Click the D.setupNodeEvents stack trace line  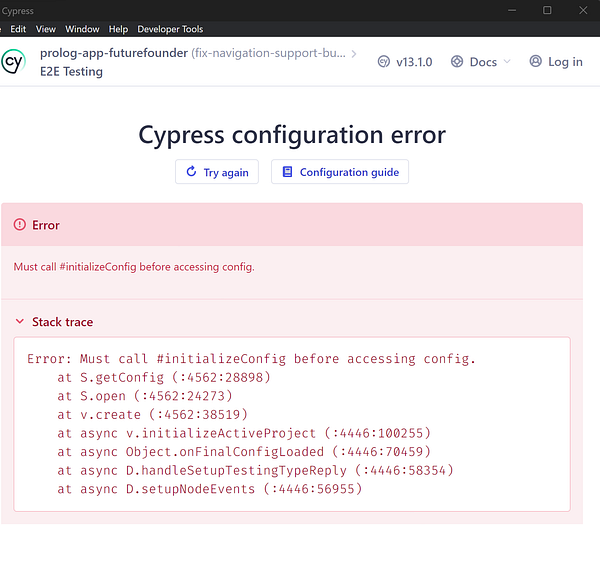pyautogui.click(x=210, y=489)
